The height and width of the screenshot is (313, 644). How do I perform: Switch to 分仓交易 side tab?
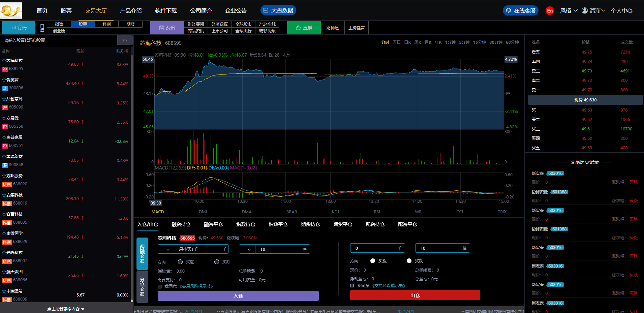point(142,286)
